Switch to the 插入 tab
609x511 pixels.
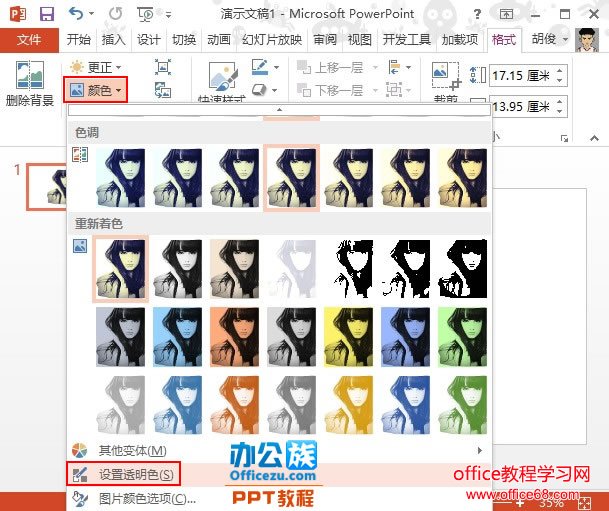coord(113,40)
